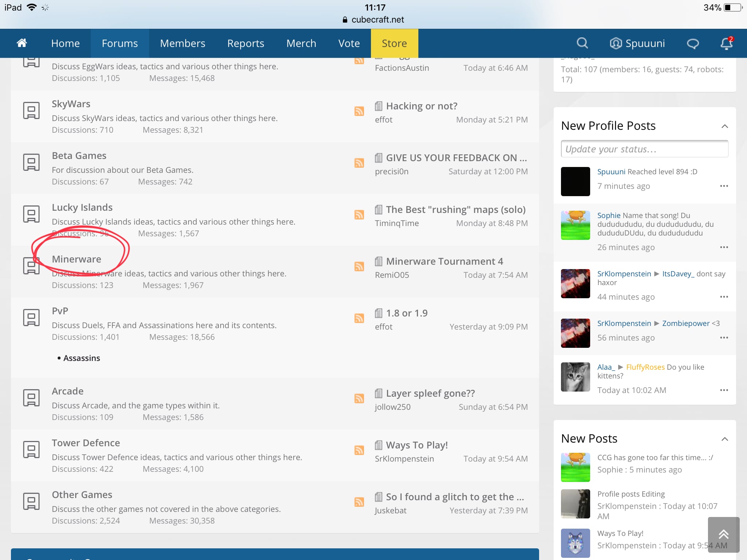
Task: Click the house icon in the navbar
Action: pos(22,43)
